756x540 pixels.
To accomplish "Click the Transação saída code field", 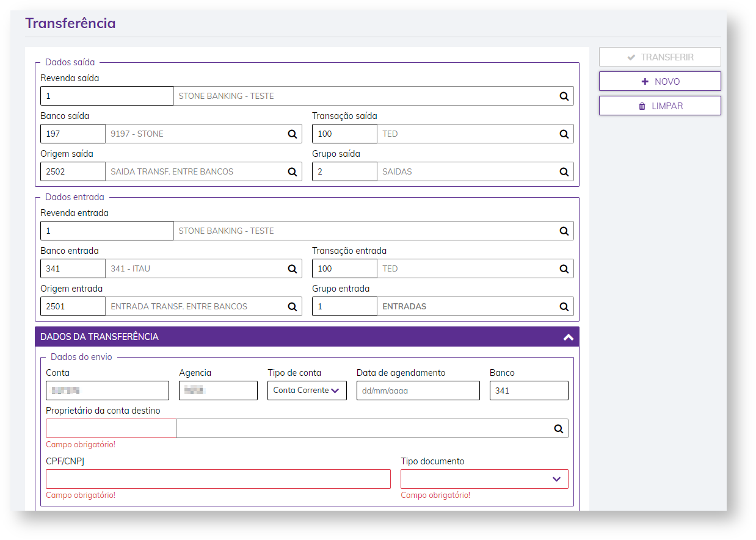I will 344,134.
